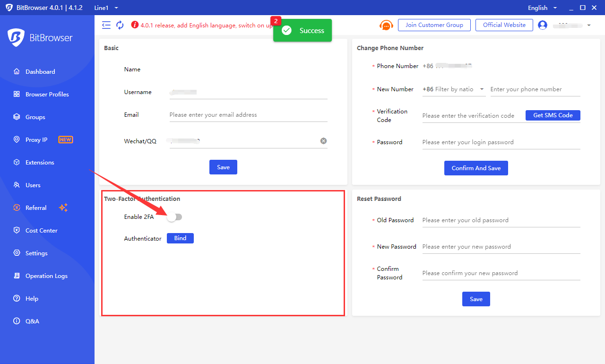This screenshot has height=364, width=605.
Task: Open the Dashboard home icon
Action: pyautogui.click(x=17, y=72)
